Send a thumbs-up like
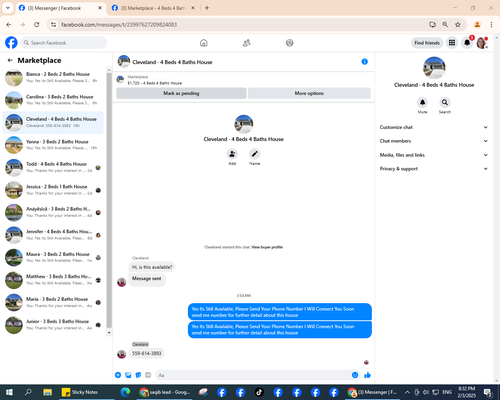Screen dimensions: 500x400 point(367,375)
